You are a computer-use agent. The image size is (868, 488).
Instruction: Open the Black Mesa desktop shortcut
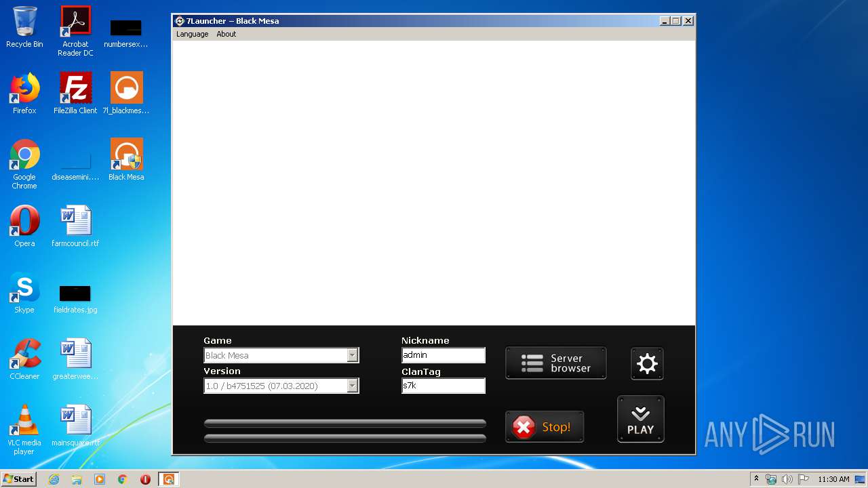pos(126,160)
